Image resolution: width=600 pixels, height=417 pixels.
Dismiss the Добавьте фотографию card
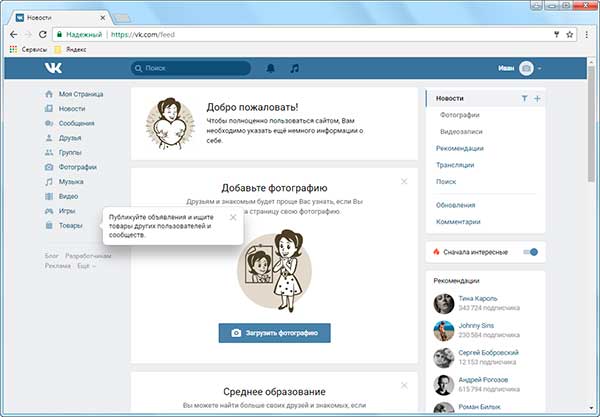(x=404, y=181)
